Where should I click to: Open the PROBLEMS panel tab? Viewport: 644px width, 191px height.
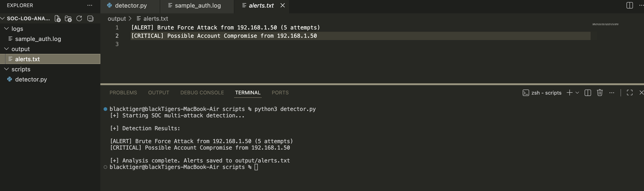click(123, 93)
